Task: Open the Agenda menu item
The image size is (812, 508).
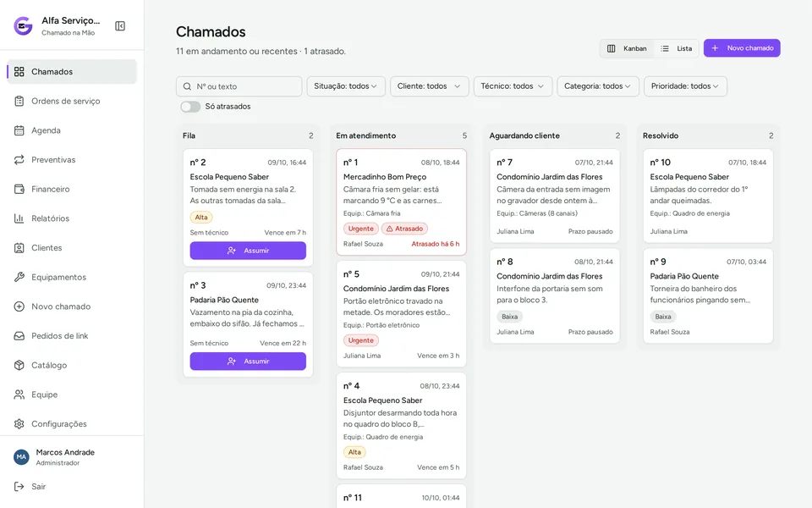Action: pyautogui.click(x=72, y=130)
